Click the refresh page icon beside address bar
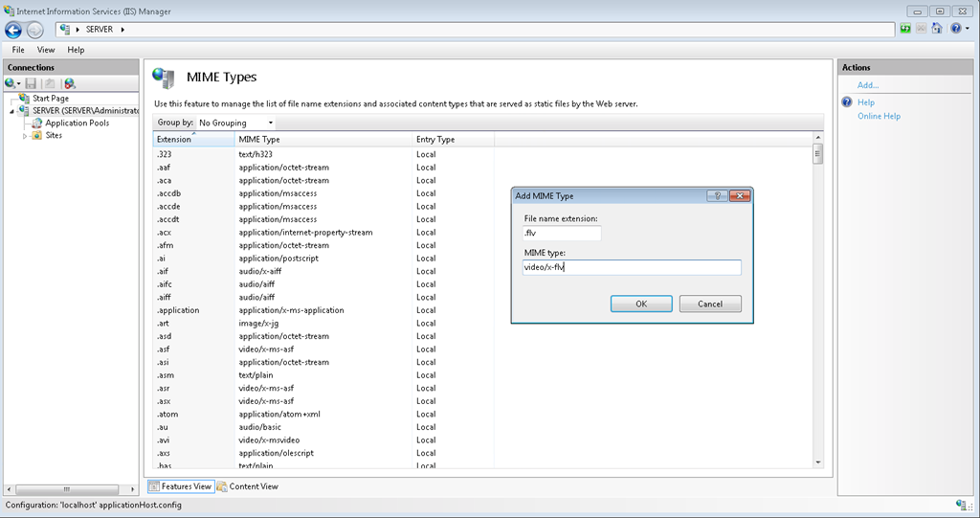Image resolution: width=980 pixels, height=518 pixels. click(905, 28)
